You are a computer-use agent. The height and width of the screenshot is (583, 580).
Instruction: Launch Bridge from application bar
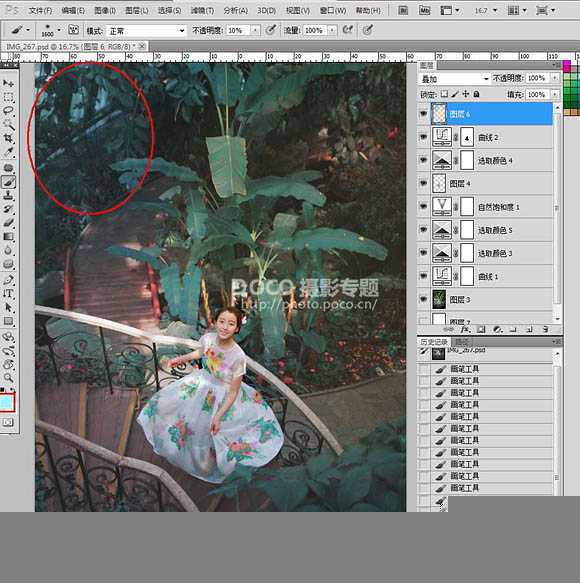[x=403, y=10]
